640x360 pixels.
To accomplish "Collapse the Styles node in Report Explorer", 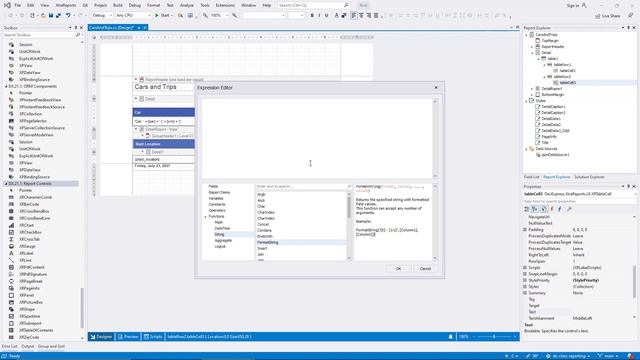I will point(527,100).
